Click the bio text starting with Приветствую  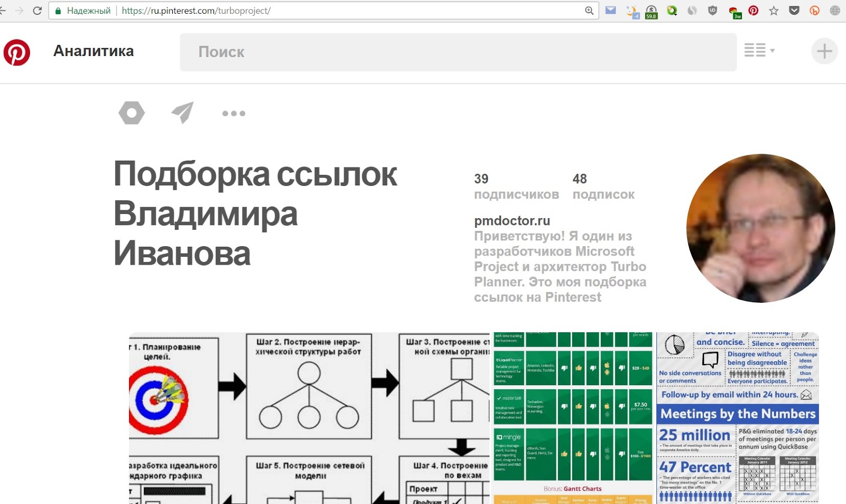[x=560, y=267]
